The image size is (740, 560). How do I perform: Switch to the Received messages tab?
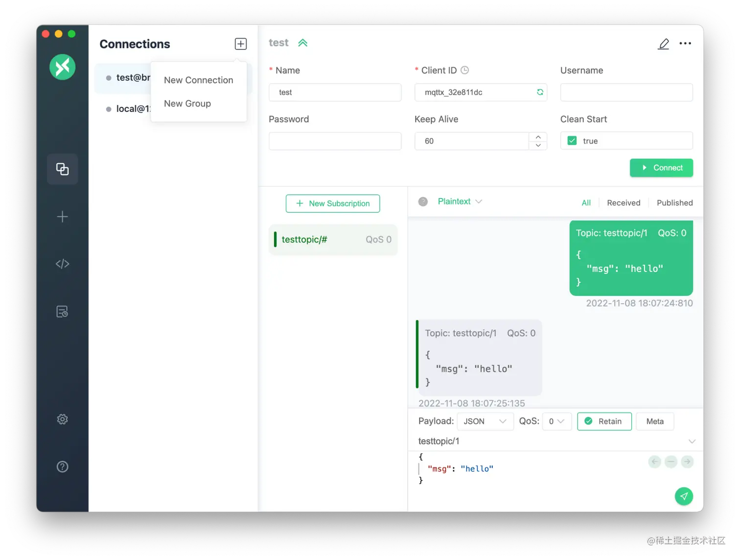tap(624, 202)
